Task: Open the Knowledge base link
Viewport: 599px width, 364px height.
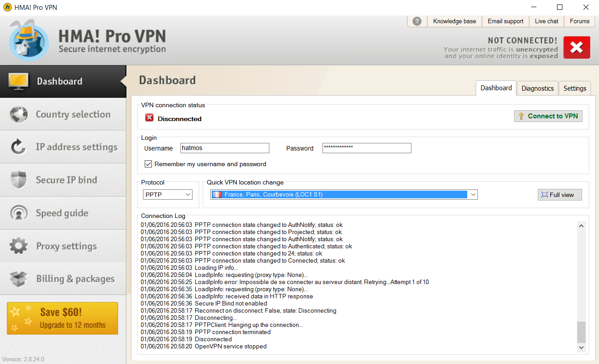Action: (x=454, y=21)
